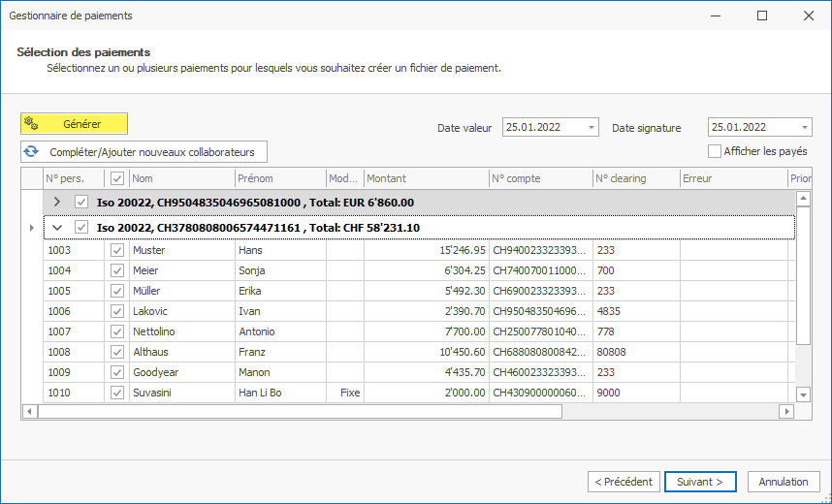Sort by the Montant column header
832x504 pixels.
tap(427, 178)
